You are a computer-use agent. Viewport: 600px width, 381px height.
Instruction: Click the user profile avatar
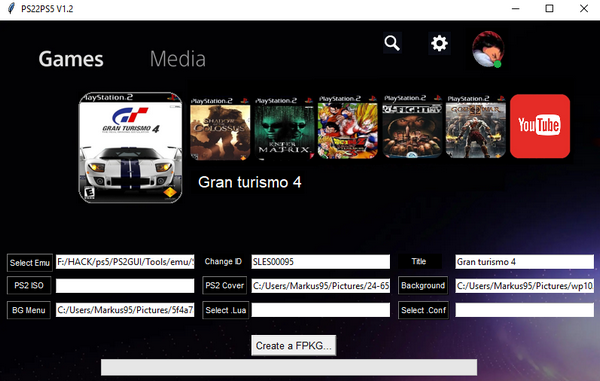coord(488,49)
